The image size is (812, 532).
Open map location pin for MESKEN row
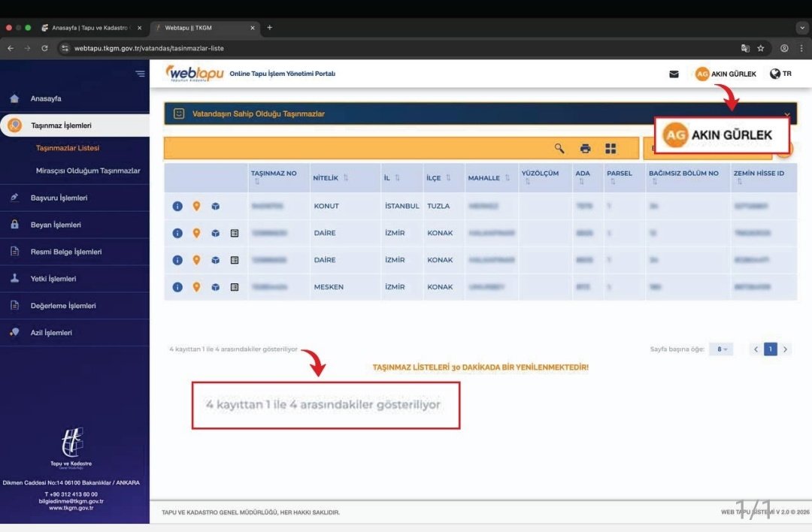tap(196, 287)
